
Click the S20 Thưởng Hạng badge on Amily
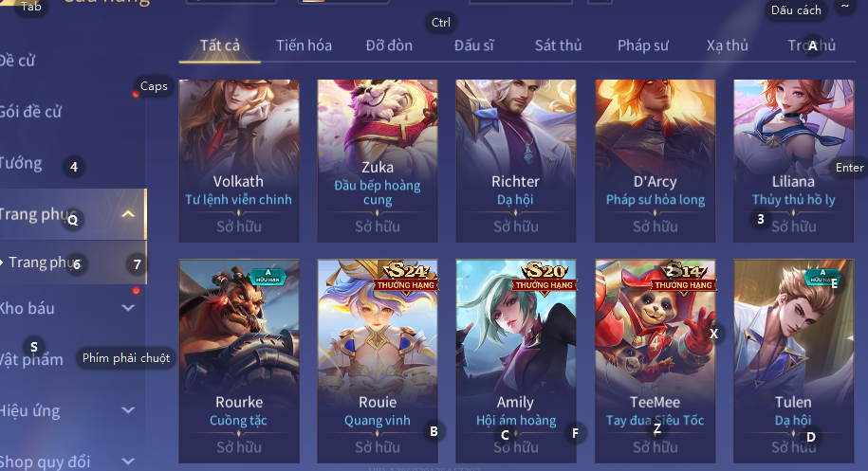tap(545, 277)
